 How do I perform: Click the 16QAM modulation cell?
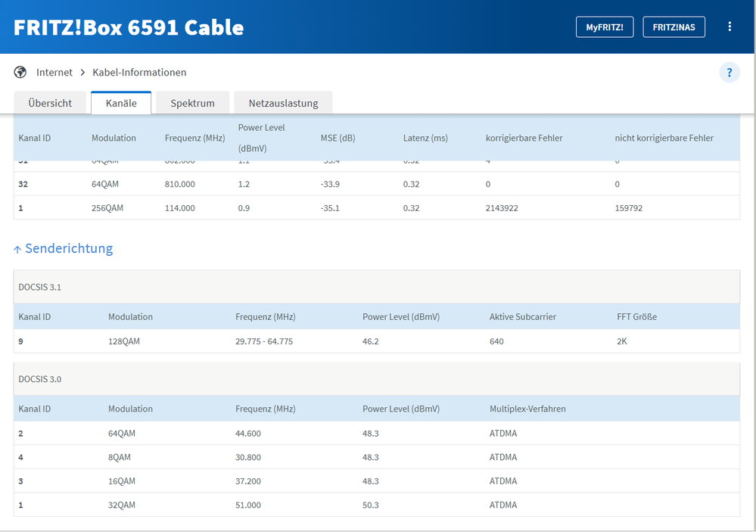tap(122, 481)
